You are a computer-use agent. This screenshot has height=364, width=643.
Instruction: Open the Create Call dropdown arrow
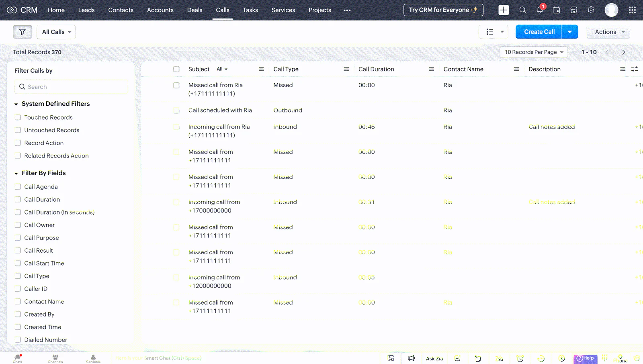coord(570,32)
